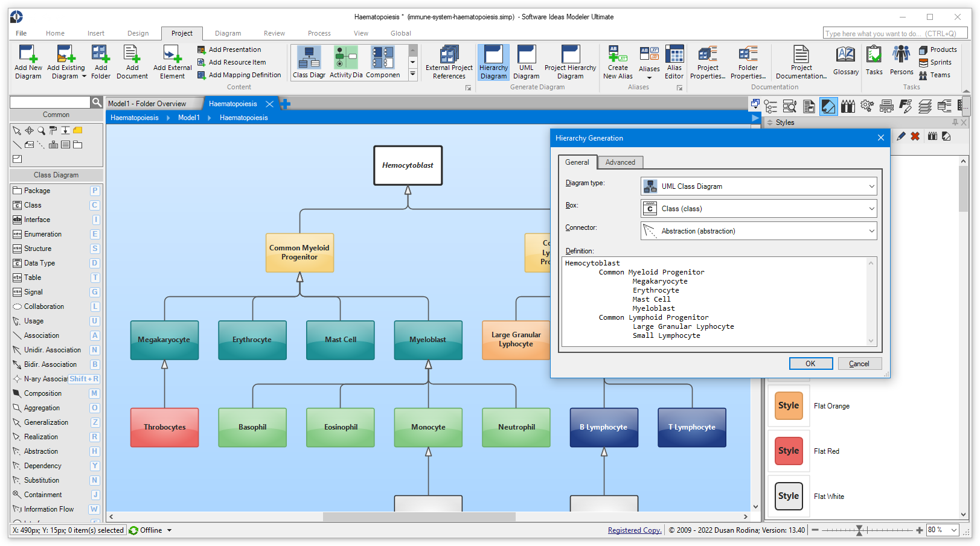Open Products in Tasks group

pos(938,49)
